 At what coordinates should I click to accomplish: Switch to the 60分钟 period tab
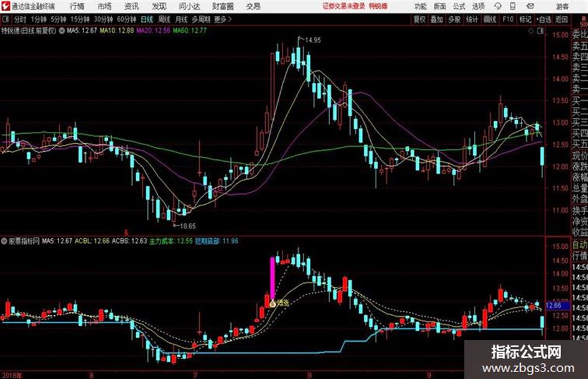(126, 19)
